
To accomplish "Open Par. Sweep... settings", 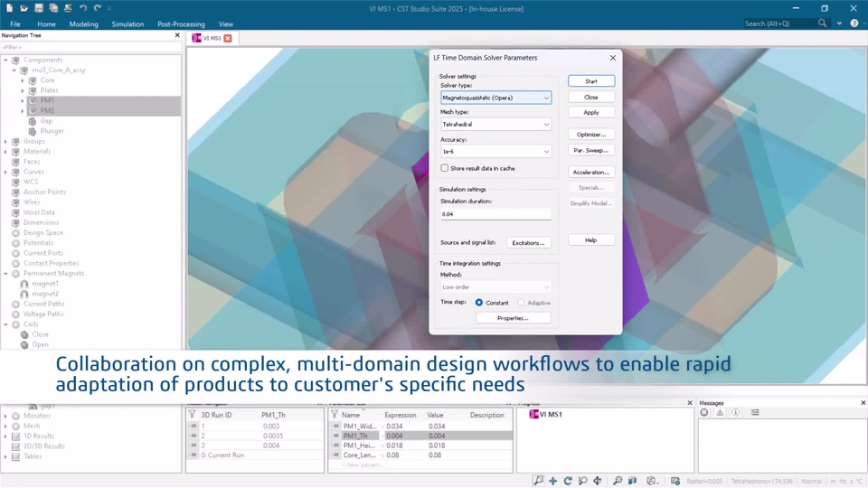I will 591,150.
